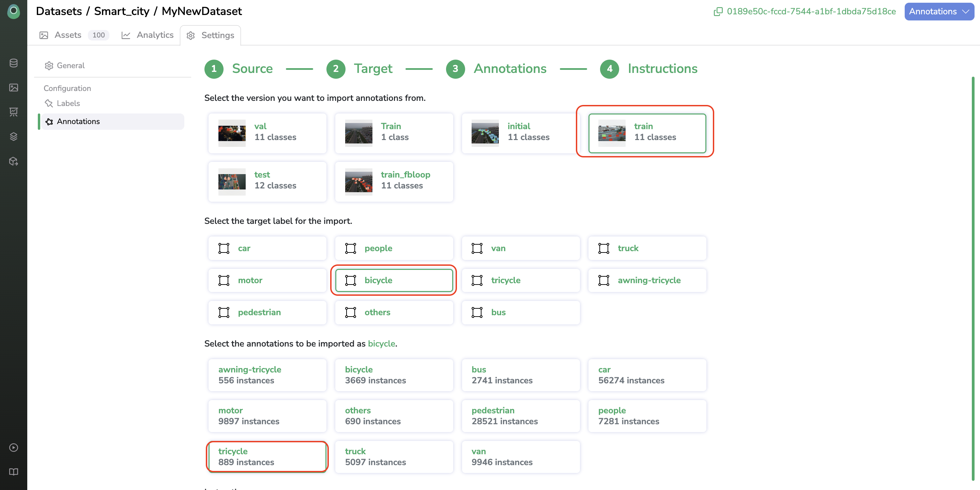Go to Smart_city in the breadcrumb
The height and width of the screenshot is (490, 980).
(122, 11)
